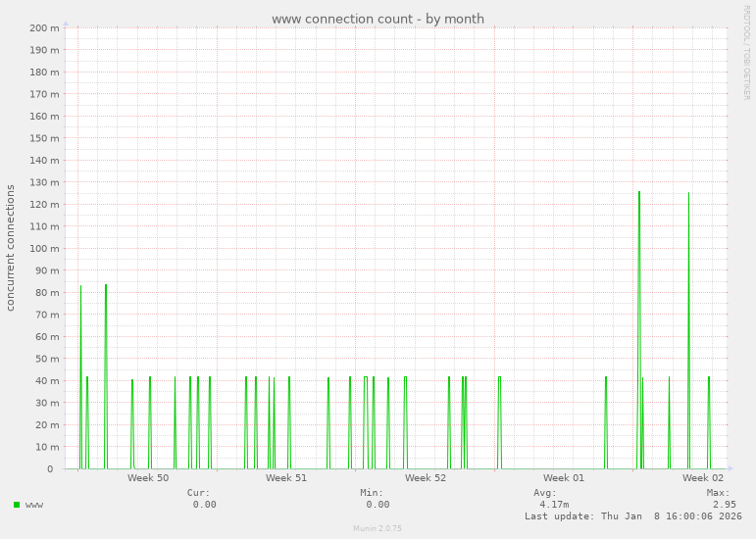The width and height of the screenshot is (756, 539).
Task: Click the '170 m' y-axis tick label
Action: tap(44, 94)
